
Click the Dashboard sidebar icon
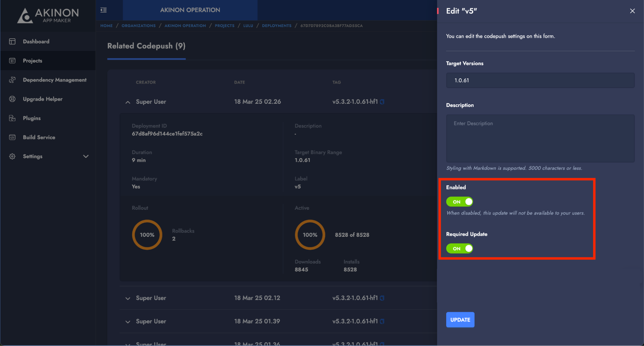[12, 42]
